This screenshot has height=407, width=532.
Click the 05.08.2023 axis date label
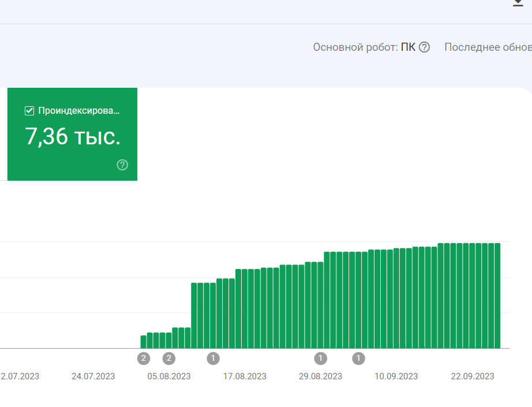[x=169, y=376]
